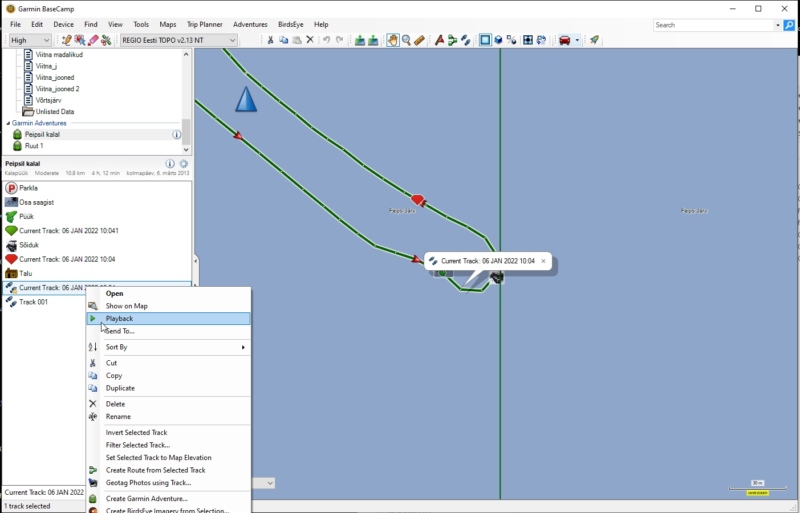This screenshot has width=800, height=513.
Task: Select the pencil edit tool in toolbar
Action: [66, 40]
